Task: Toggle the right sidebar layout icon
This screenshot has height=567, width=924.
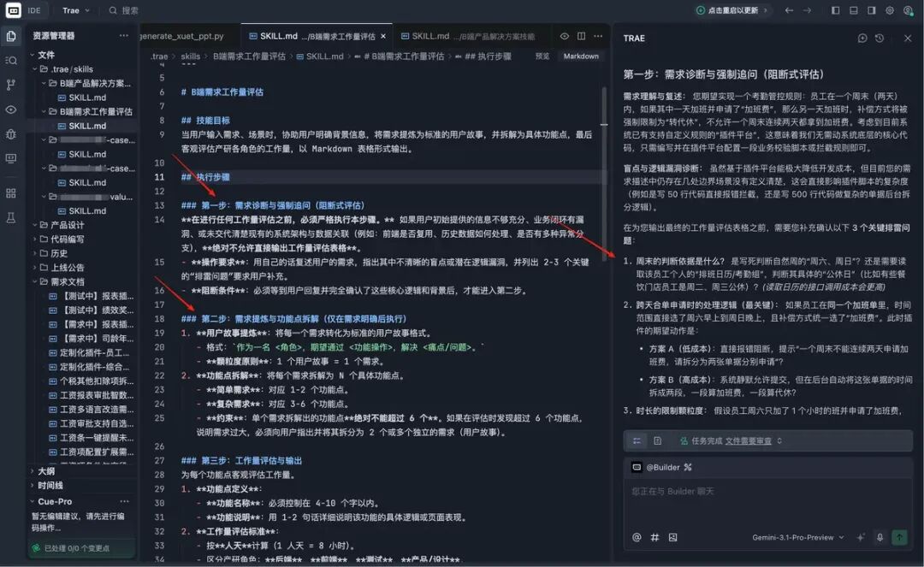Action: coord(872,10)
